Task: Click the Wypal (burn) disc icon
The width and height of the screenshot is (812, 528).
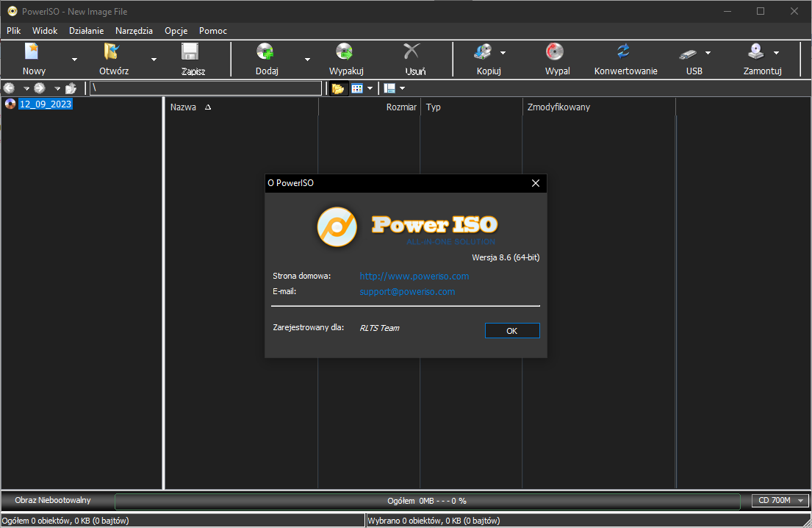Action: [x=555, y=51]
